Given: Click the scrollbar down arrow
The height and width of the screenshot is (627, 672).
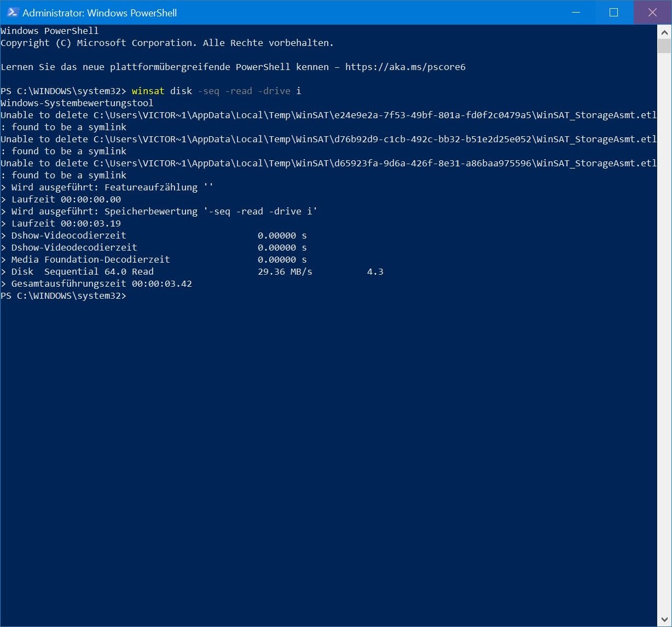Looking at the screenshot, I should coord(664,620).
